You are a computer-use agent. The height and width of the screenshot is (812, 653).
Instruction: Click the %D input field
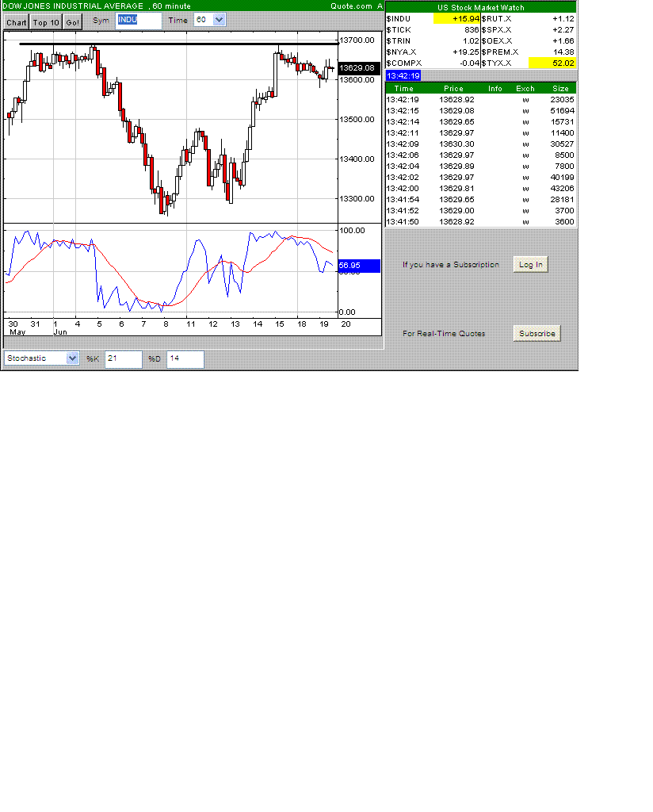coord(185,359)
